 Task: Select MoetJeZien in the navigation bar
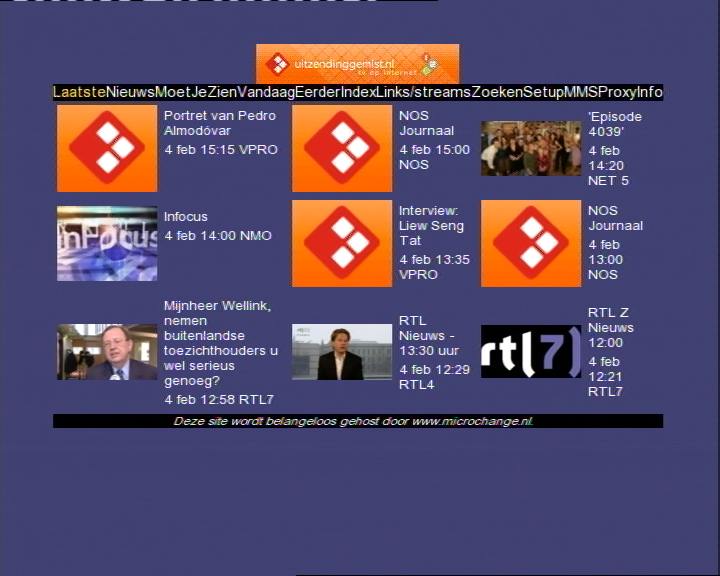[x=196, y=92]
